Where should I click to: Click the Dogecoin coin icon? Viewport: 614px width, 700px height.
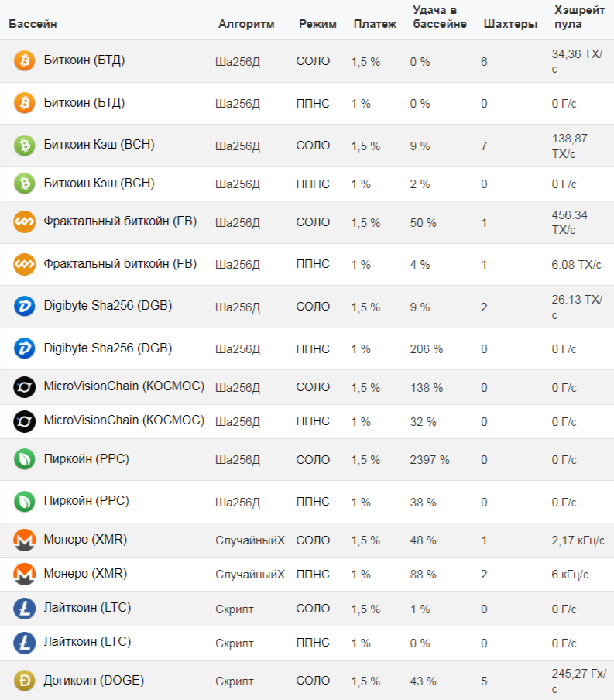click(x=25, y=681)
